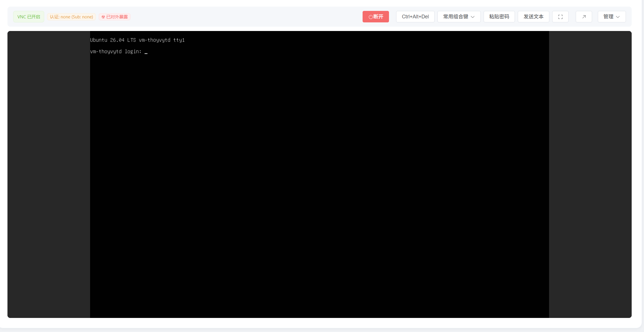644x332 pixels.
Task: Click the 已对外暴露 warning tag
Action: point(114,17)
